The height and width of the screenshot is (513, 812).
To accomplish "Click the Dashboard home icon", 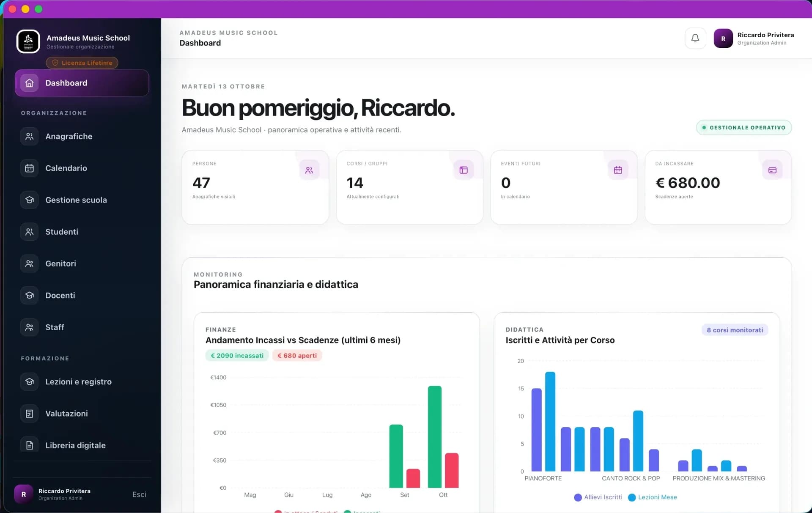I will pos(29,83).
